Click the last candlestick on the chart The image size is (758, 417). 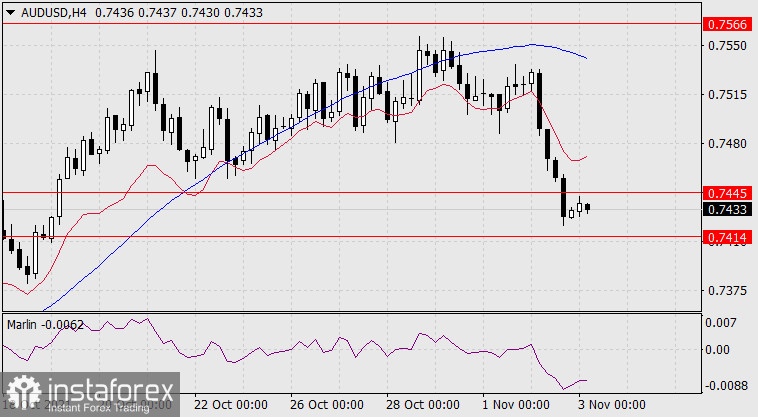[x=588, y=207]
